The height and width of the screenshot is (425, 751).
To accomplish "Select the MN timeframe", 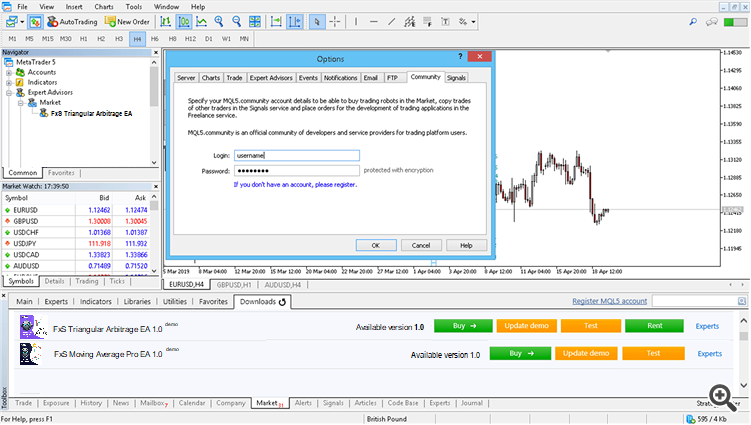I will pyautogui.click(x=244, y=39).
